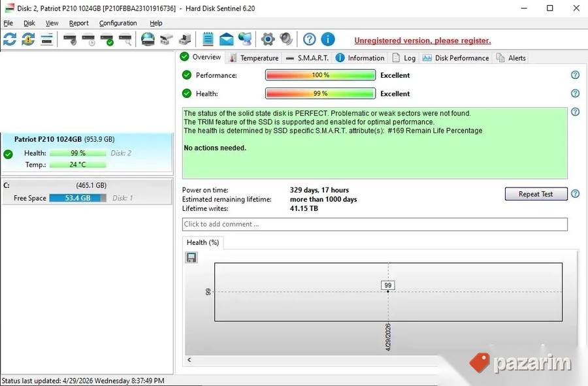Open the View menu
Viewport: 588px width, 386px height.
click(52, 24)
